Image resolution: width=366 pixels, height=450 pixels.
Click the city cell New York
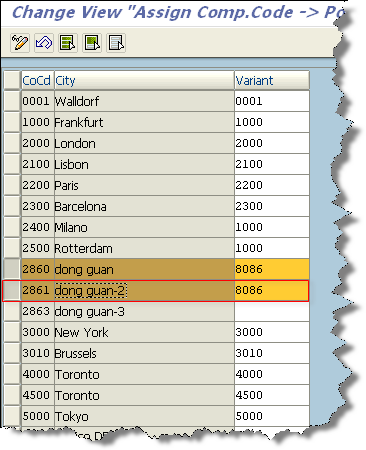[x=144, y=332]
